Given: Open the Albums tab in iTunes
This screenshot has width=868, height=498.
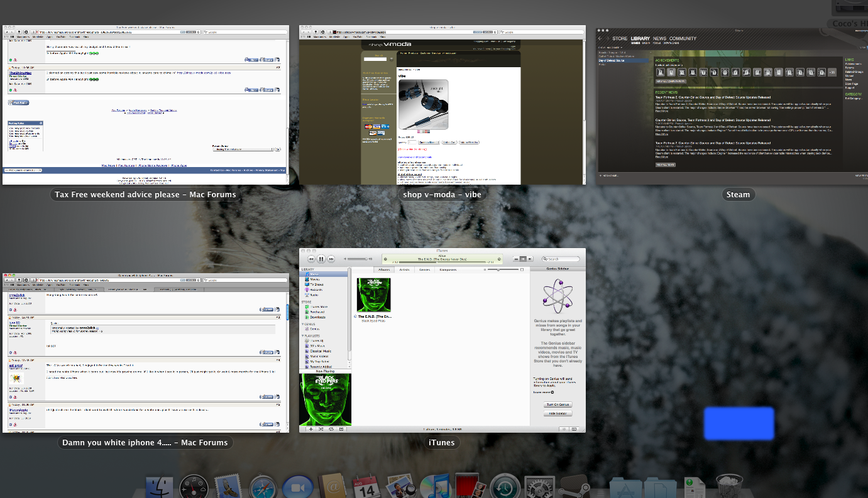Looking at the screenshot, I should pos(384,269).
